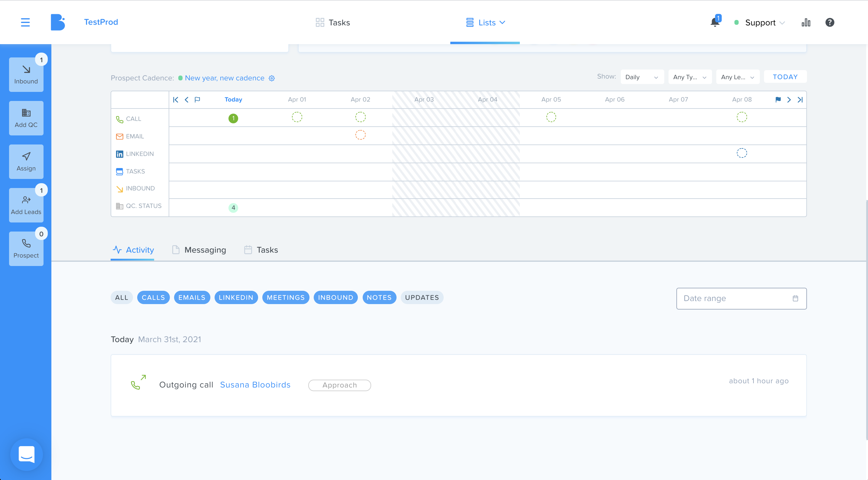Open the bar chart dashboards icon
This screenshot has width=868, height=480.
[x=806, y=22]
